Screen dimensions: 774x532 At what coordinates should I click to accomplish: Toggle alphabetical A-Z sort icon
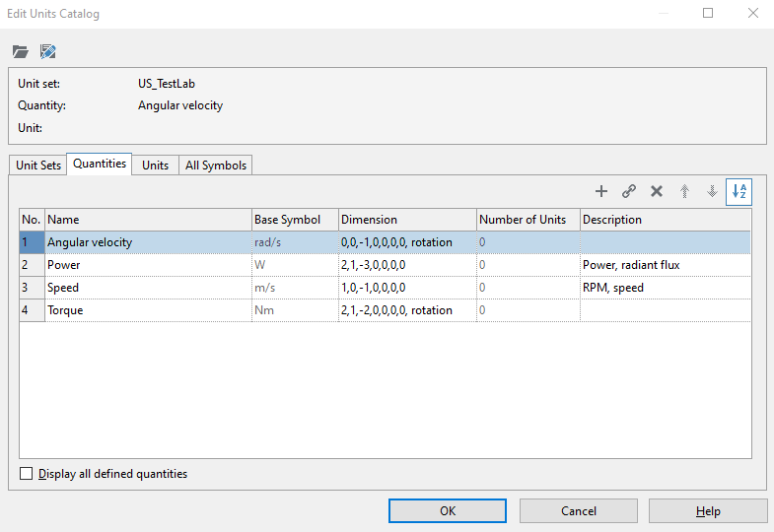tap(739, 192)
